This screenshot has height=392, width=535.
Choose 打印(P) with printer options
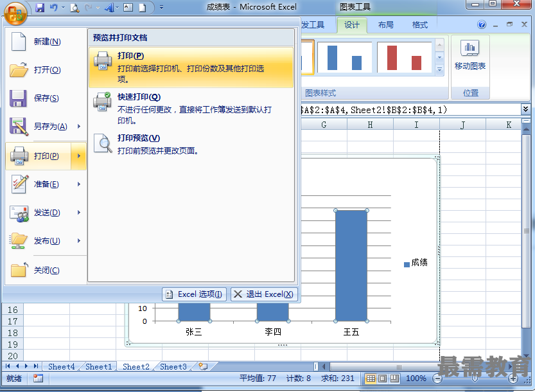pyautogui.click(x=191, y=67)
